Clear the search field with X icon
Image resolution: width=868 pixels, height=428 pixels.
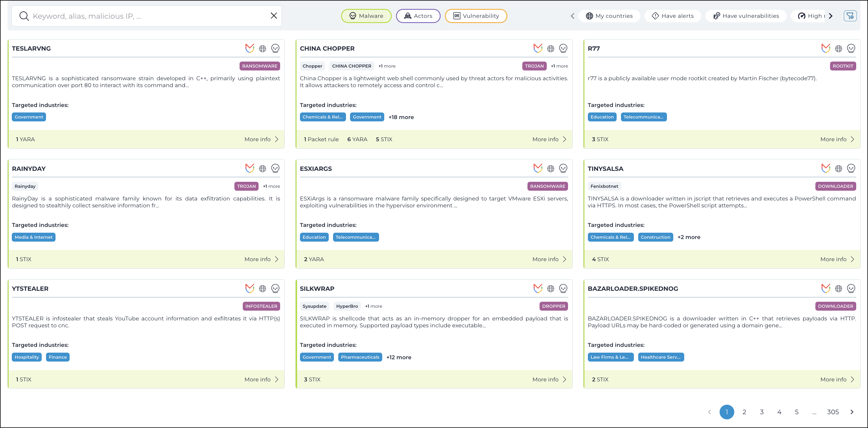coord(274,16)
